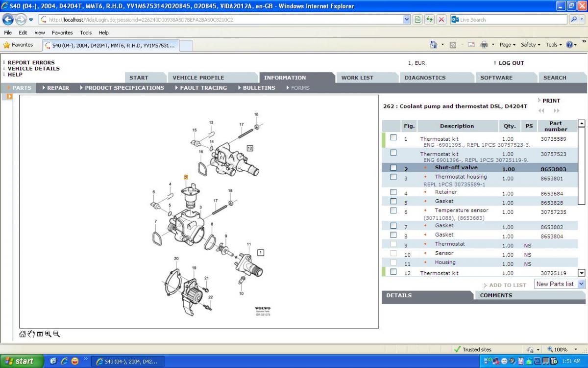Click the browser Forward button

(x=21, y=20)
